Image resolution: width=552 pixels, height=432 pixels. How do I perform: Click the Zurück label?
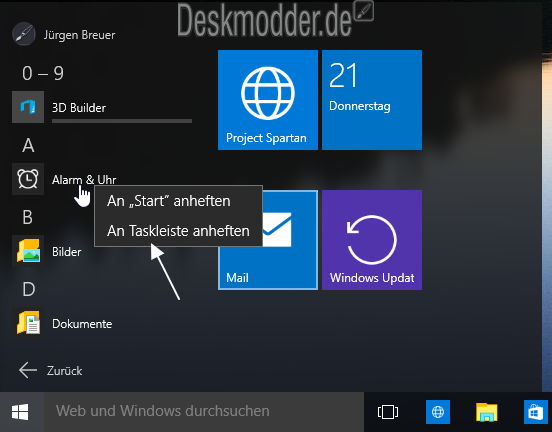[x=64, y=371]
